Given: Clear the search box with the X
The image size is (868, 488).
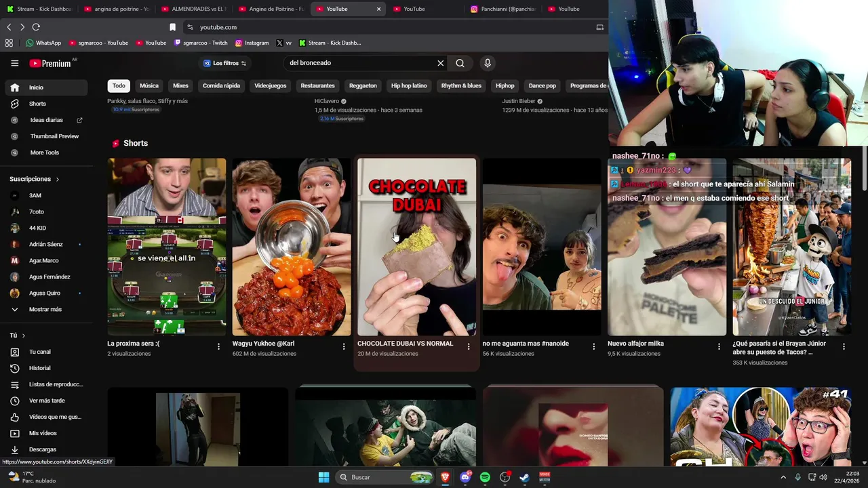Looking at the screenshot, I should (440, 63).
